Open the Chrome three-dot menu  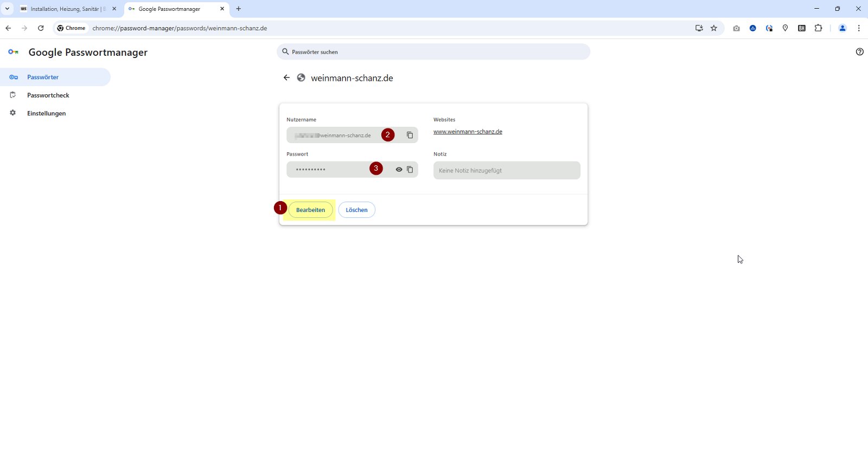tap(859, 28)
